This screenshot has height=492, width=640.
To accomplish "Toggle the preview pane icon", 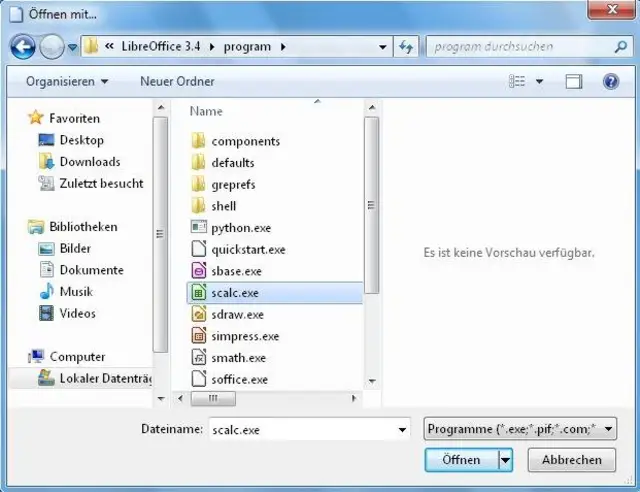I will pos(573,82).
